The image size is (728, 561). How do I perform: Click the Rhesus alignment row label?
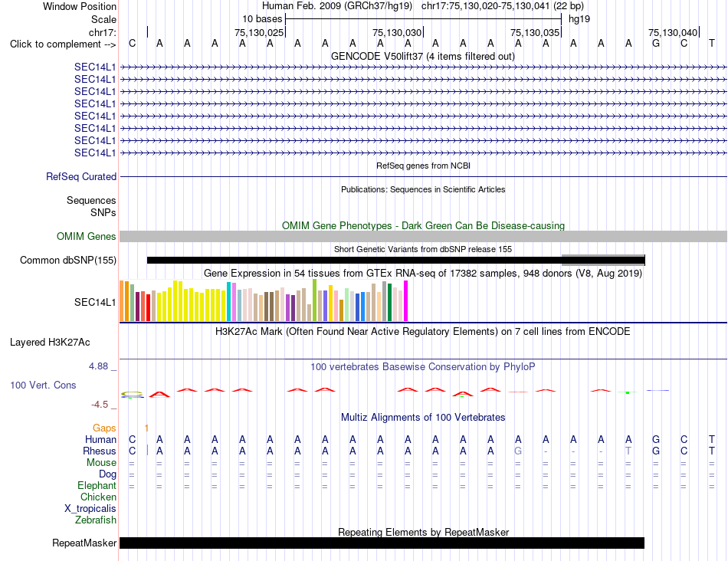(x=100, y=451)
